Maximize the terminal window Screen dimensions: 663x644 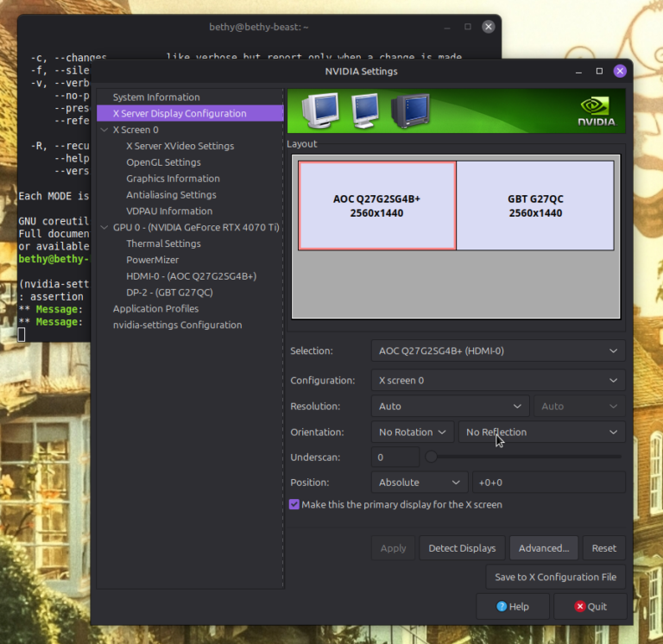coord(468,27)
